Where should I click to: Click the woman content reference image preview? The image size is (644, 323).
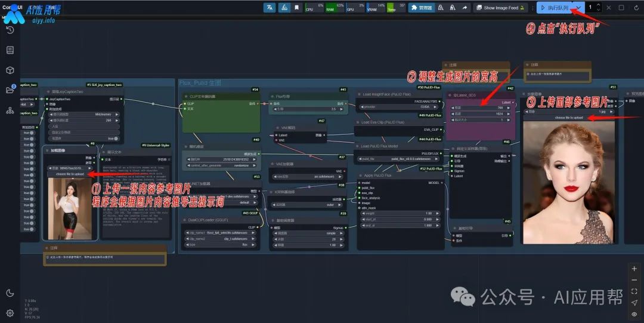click(70, 208)
